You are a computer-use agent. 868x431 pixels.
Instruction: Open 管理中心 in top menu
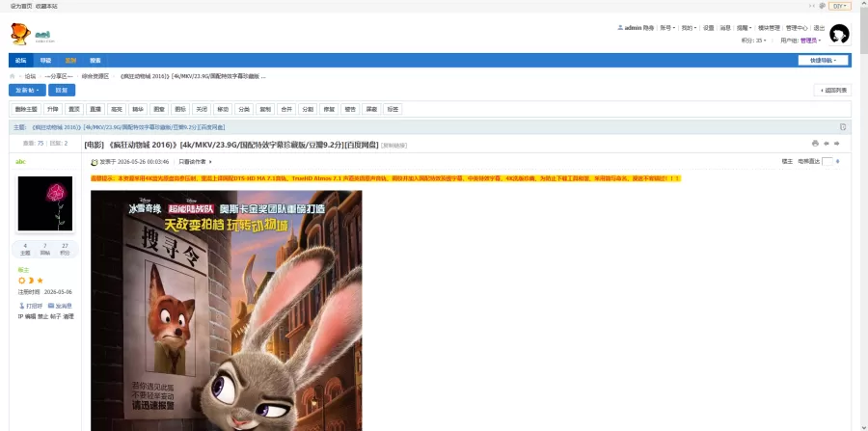pyautogui.click(x=797, y=28)
